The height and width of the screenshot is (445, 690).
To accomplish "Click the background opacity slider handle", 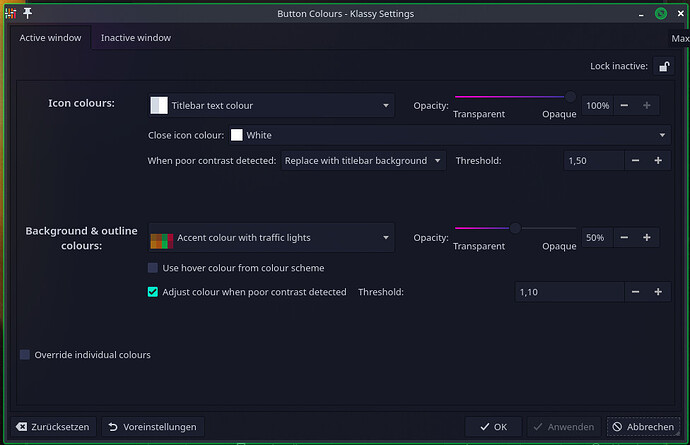I will (x=515, y=228).
